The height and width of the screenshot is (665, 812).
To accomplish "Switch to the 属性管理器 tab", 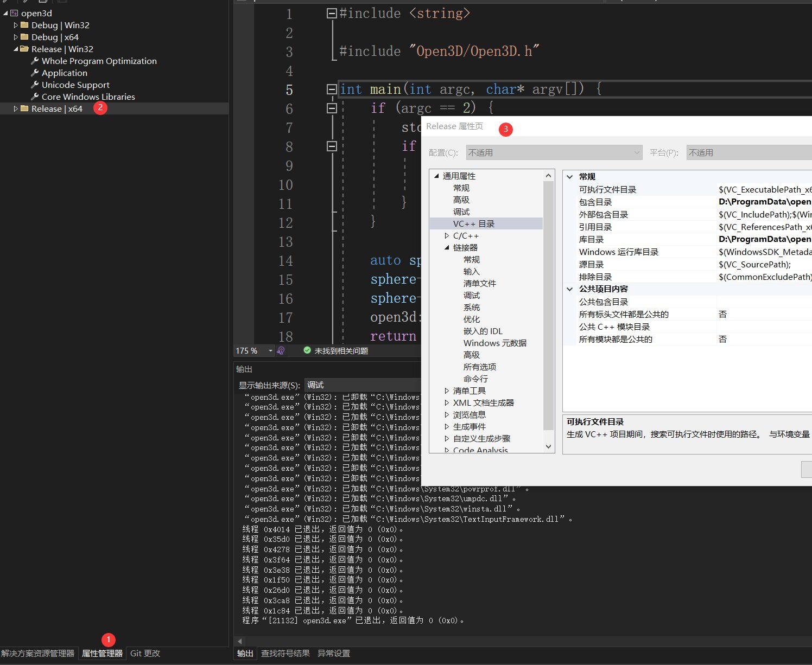I will point(102,653).
